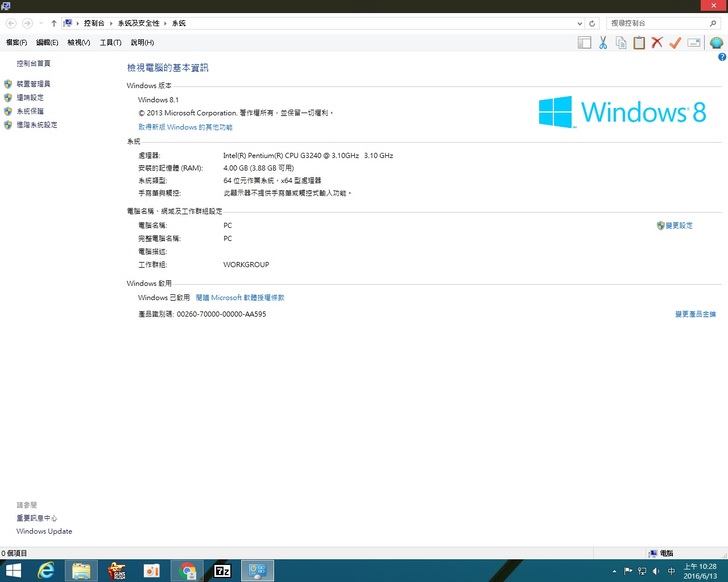
Task: Click the Cut scissors icon in toolbar
Action: tap(603, 42)
